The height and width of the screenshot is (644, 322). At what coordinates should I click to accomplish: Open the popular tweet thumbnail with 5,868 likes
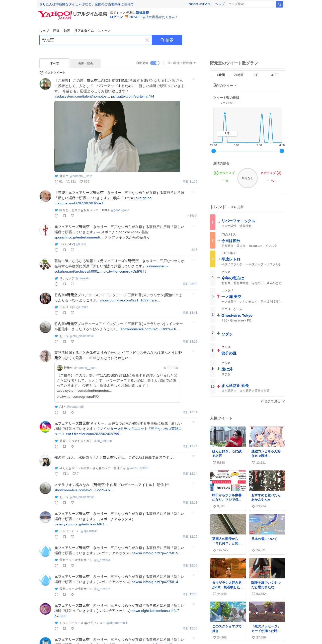[x=228, y=437]
